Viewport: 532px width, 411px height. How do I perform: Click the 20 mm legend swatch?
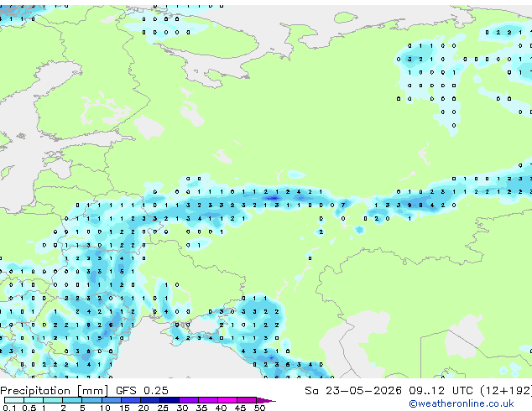(149, 400)
